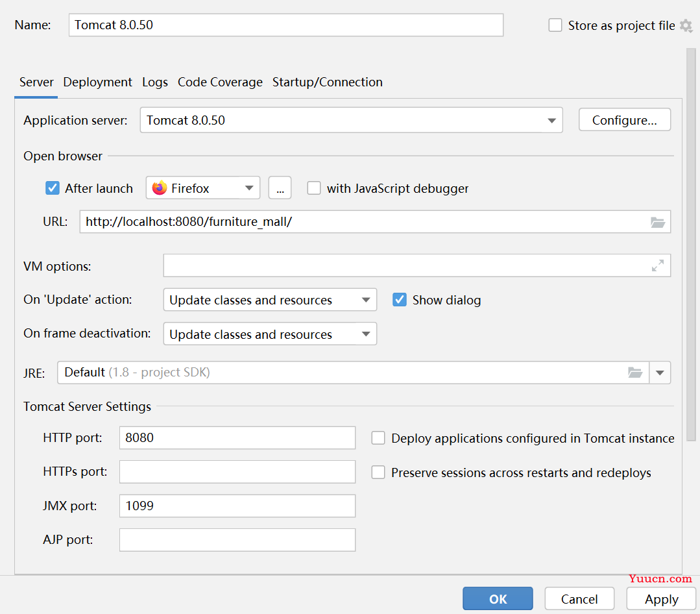The height and width of the screenshot is (614, 700).
Task: Open the Logs tab
Action: 155,82
